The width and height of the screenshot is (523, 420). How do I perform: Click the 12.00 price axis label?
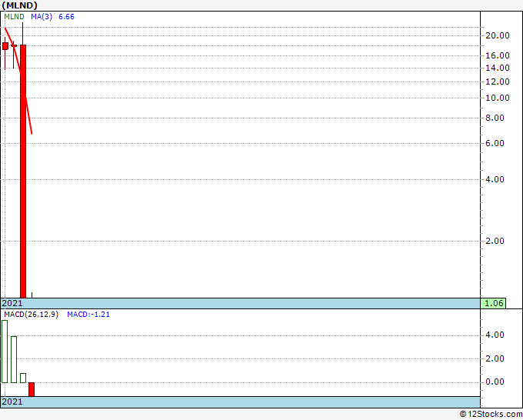[498, 82]
